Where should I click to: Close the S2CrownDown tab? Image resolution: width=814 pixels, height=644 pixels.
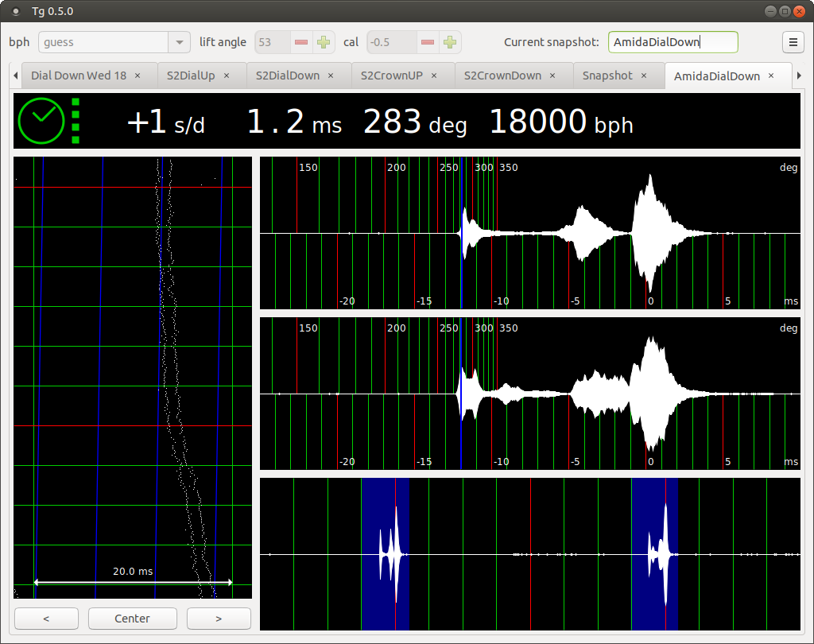[x=552, y=76]
